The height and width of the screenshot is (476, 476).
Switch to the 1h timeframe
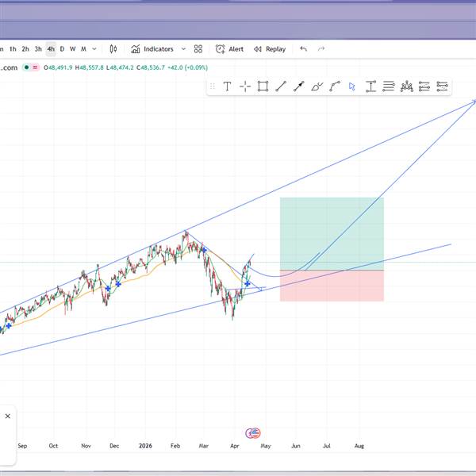pos(13,49)
